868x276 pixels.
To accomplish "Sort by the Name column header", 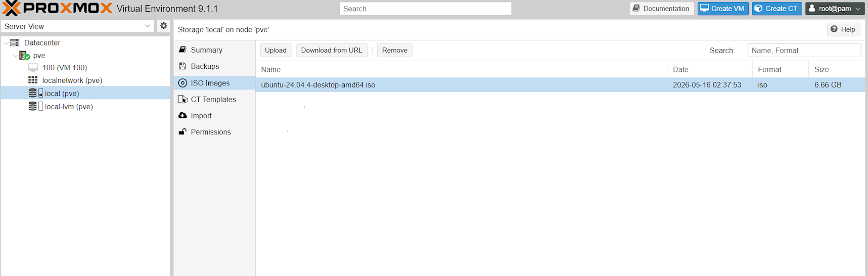I will (x=461, y=69).
